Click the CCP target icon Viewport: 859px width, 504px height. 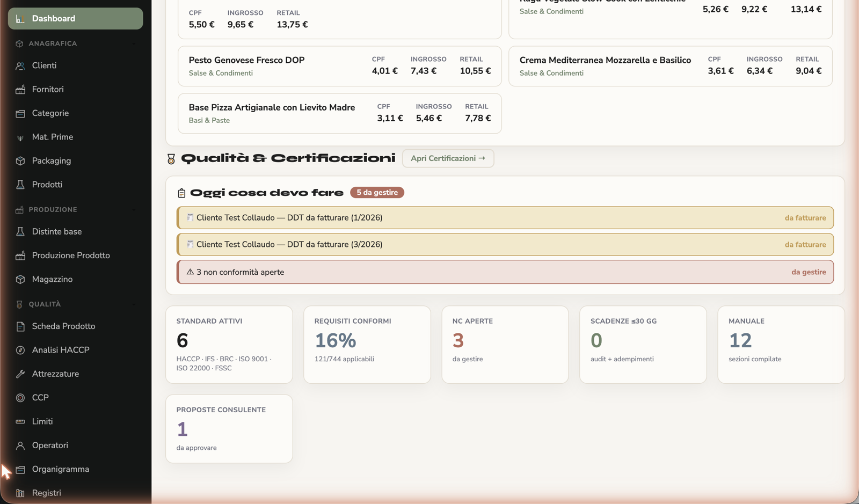[x=20, y=398]
